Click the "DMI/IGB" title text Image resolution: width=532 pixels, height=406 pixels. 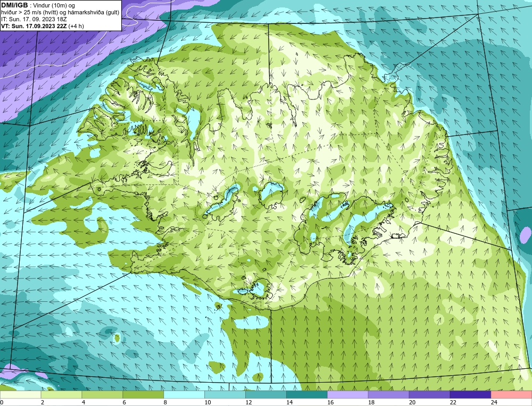[x=14, y=5]
